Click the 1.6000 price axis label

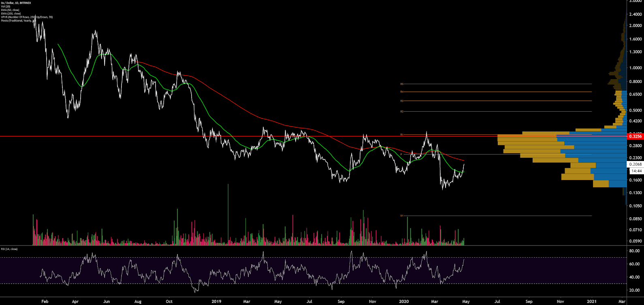pos(635,39)
